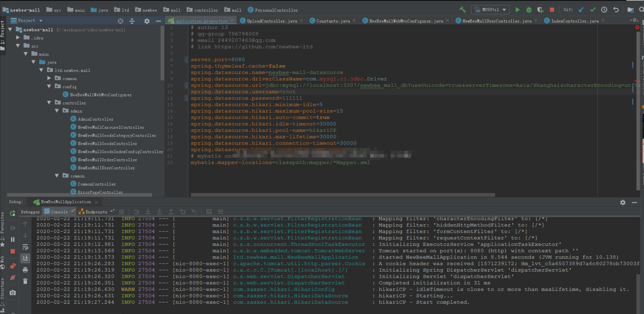Pause the program in Debug panel

pyautogui.click(x=13, y=240)
